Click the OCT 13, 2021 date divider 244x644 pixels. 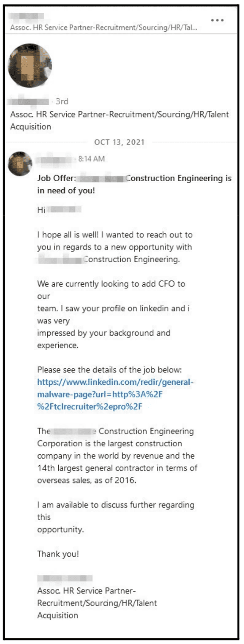coord(119,142)
